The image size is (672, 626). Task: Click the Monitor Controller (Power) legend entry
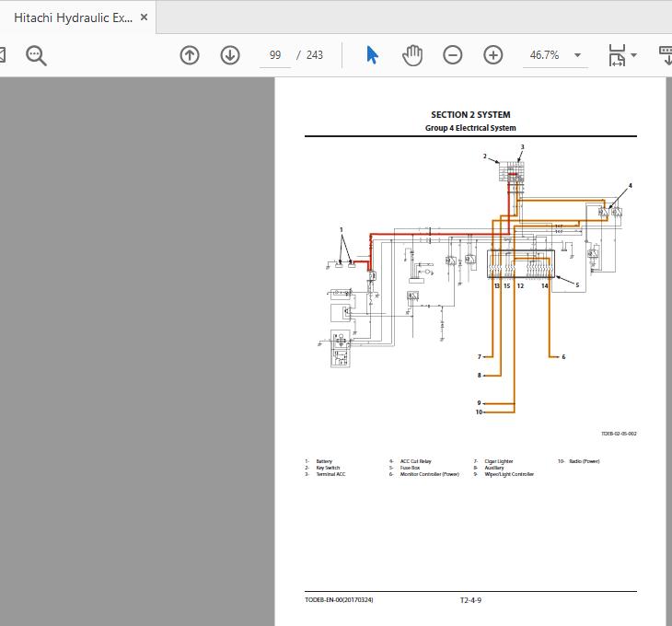tap(429, 474)
